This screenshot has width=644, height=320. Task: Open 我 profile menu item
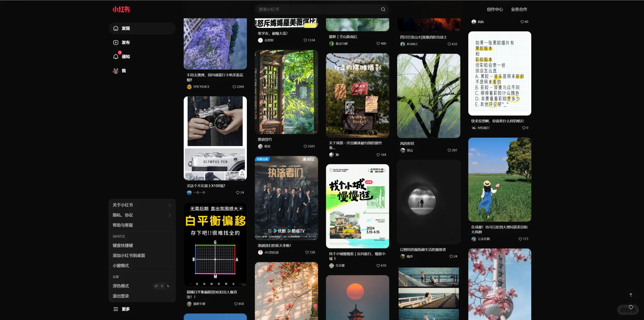[123, 71]
